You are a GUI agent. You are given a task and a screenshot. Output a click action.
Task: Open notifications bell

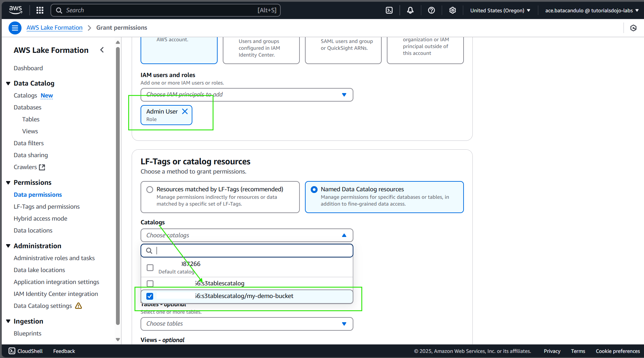click(x=410, y=10)
